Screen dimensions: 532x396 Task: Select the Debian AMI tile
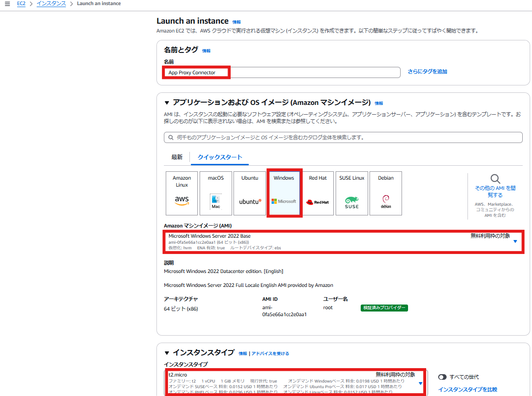pyautogui.click(x=386, y=193)
